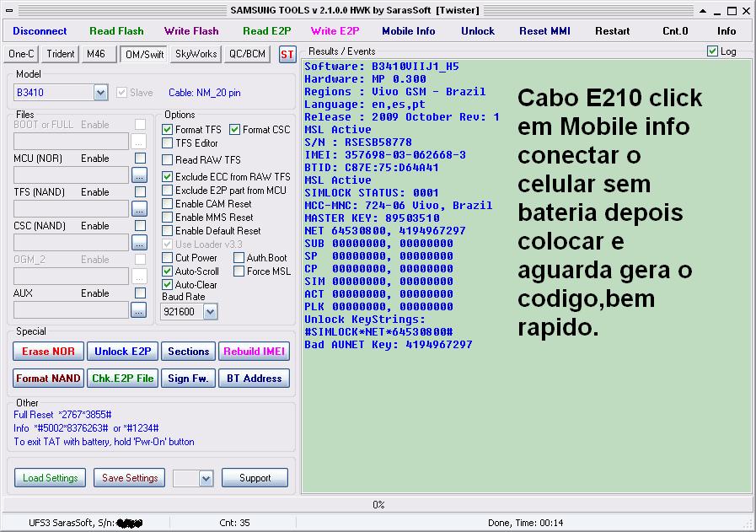Run Write E2P command

click(x=335, y=31)
